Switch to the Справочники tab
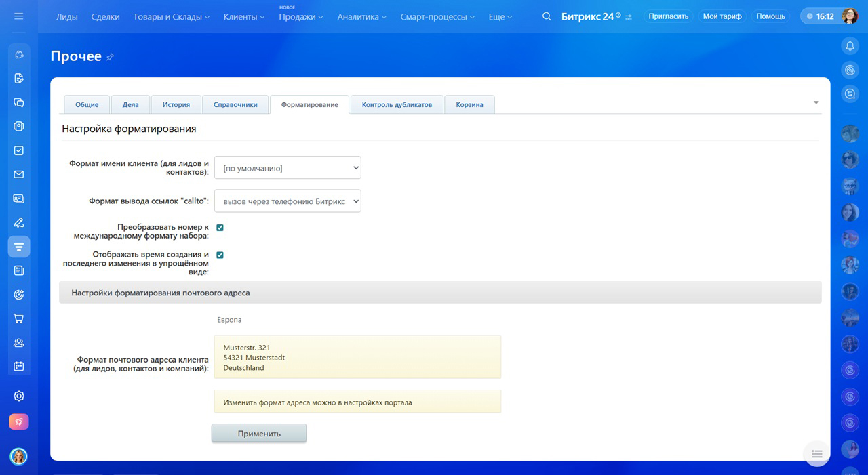Image resolution: width=868 pixels, height=475 pixels. [x=235, y=104]
